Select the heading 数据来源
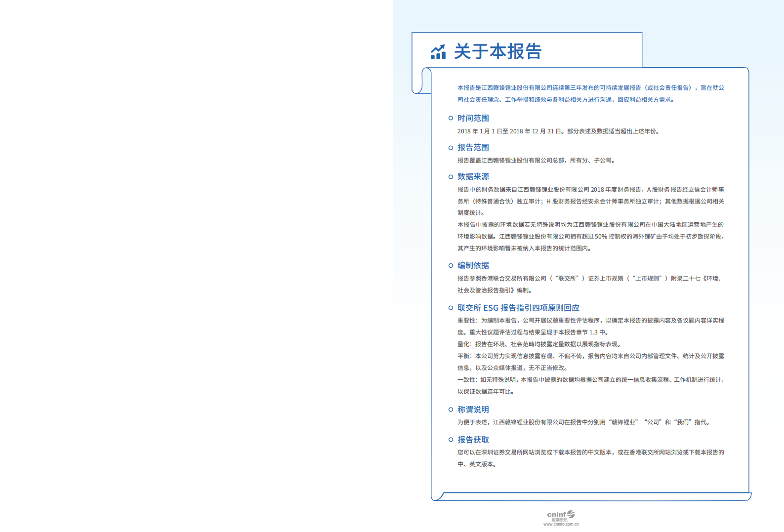Screen dimensions: 784x532 [473, 176]
